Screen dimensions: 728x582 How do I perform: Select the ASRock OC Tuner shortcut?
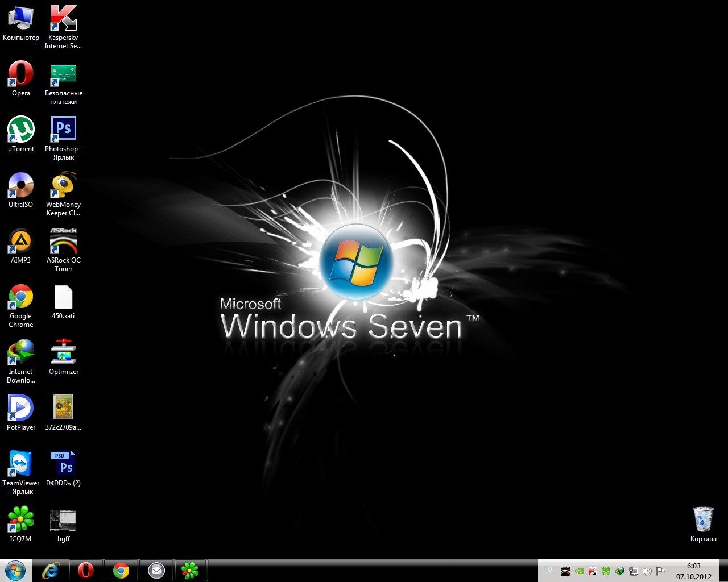[x=63, y=250]
